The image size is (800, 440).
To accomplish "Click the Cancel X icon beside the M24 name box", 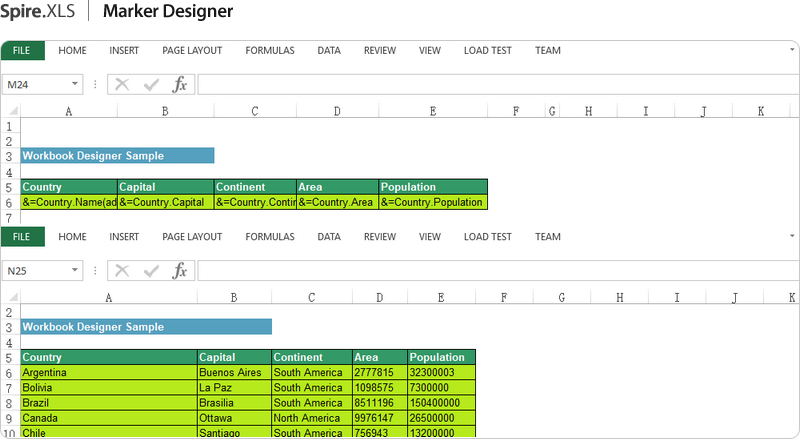I will coord(122,85).
